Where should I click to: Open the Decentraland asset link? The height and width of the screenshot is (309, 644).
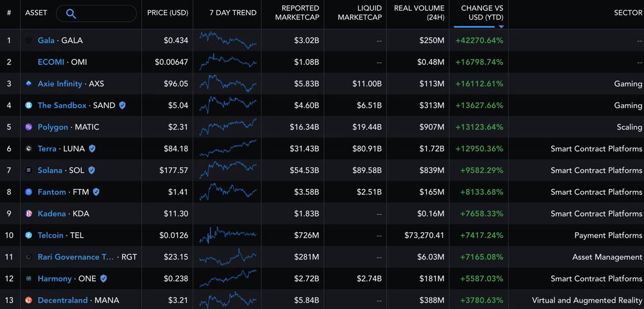[63, 300]
